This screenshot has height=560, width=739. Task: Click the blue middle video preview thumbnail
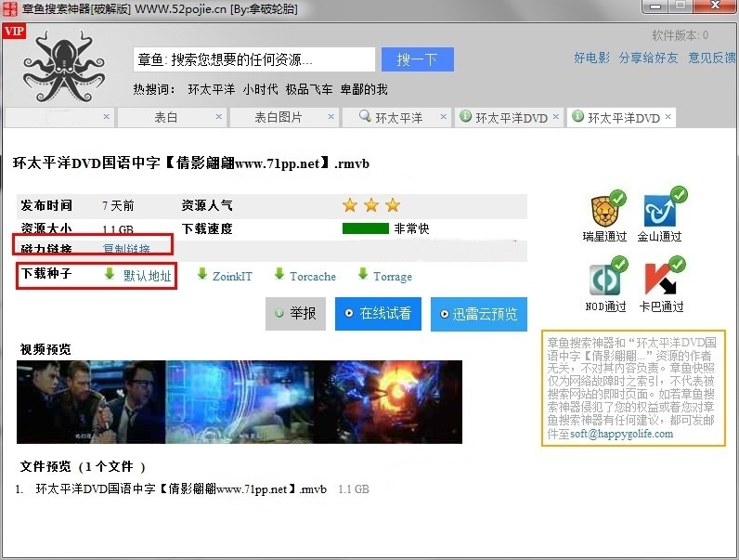pyautogui.click(x=240, y=402)
